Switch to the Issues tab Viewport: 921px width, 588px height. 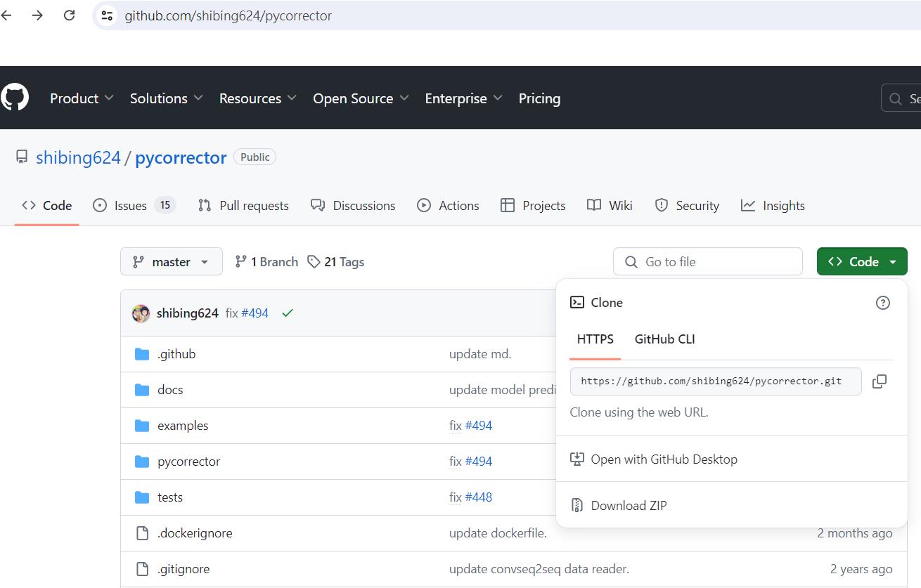(x=134, y=205)
